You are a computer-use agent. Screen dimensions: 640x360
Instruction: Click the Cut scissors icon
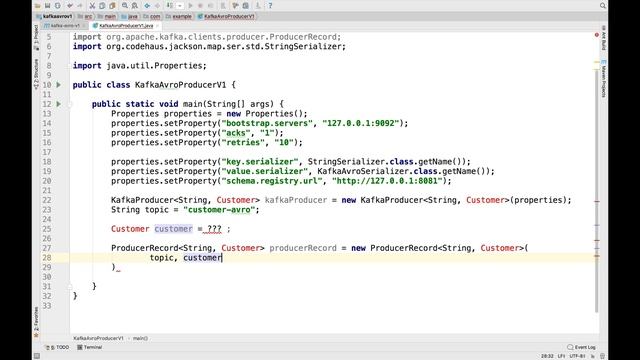click(92, 6)
